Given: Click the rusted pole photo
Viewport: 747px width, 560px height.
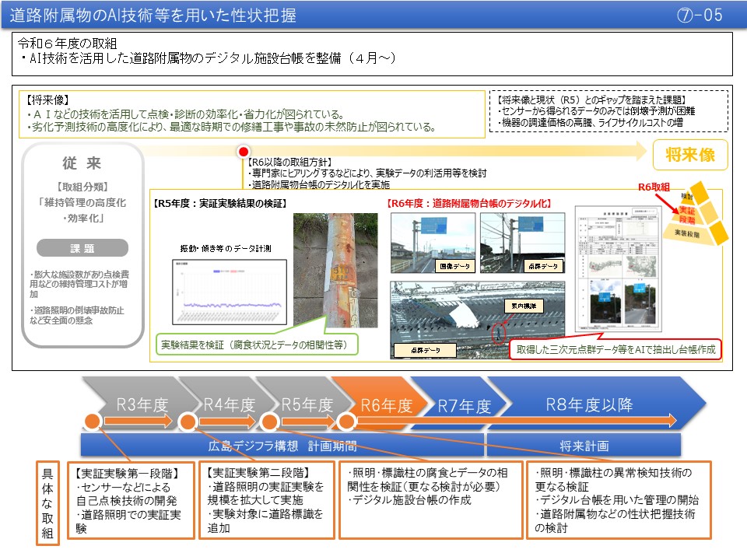Looking at the screenshot, I should 335,270.
